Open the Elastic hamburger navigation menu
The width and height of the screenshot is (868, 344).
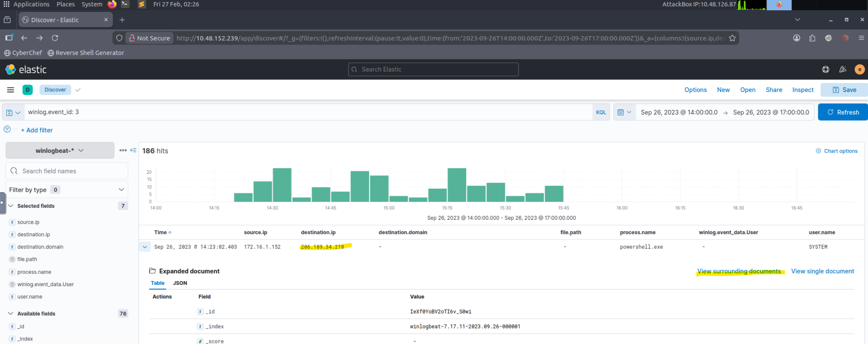click(x=11, y=90)
